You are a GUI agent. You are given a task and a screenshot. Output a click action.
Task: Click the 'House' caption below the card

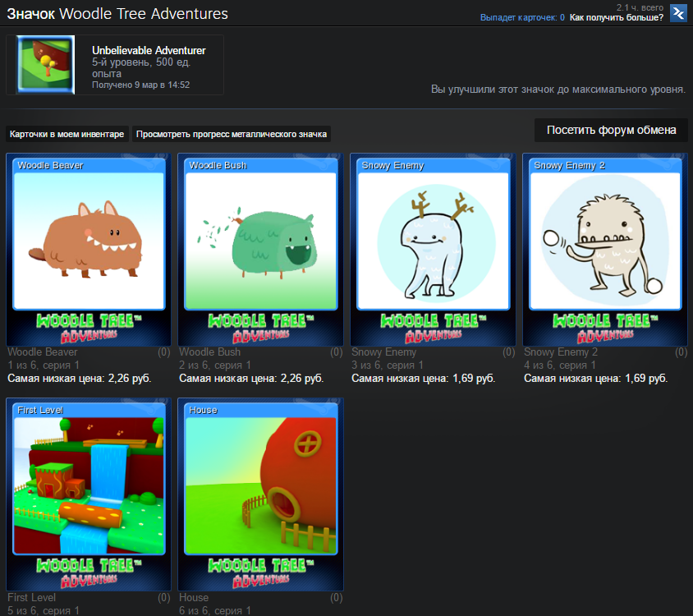click(x=194, y=597)
